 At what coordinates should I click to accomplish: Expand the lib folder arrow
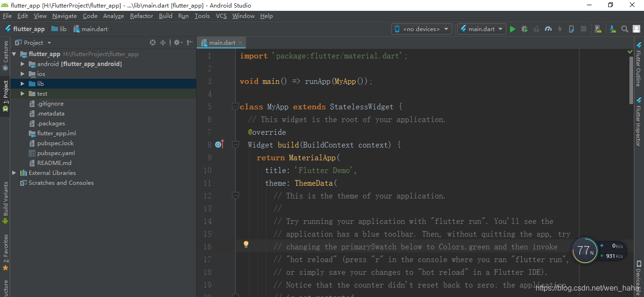pos(22,84)
